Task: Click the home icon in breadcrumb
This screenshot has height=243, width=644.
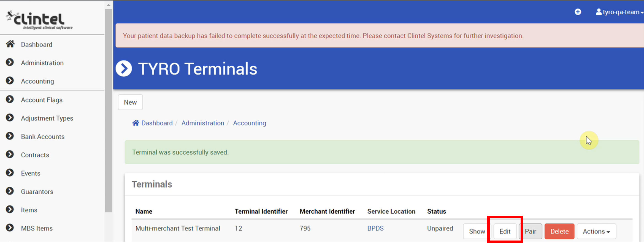Action: pyautogui.click(x=136, y=123)
